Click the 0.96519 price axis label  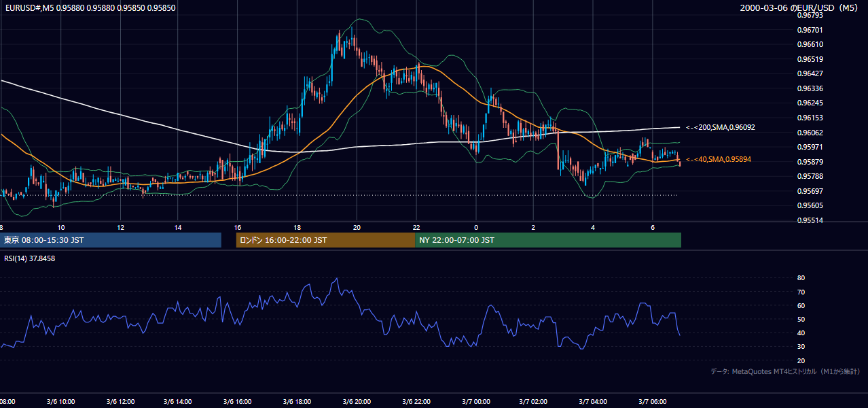[x=809, y=59]
